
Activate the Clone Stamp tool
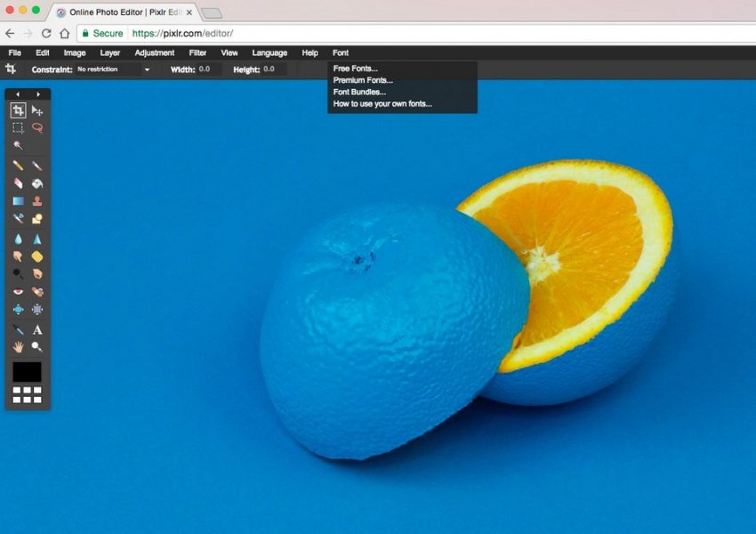(37, 201)
